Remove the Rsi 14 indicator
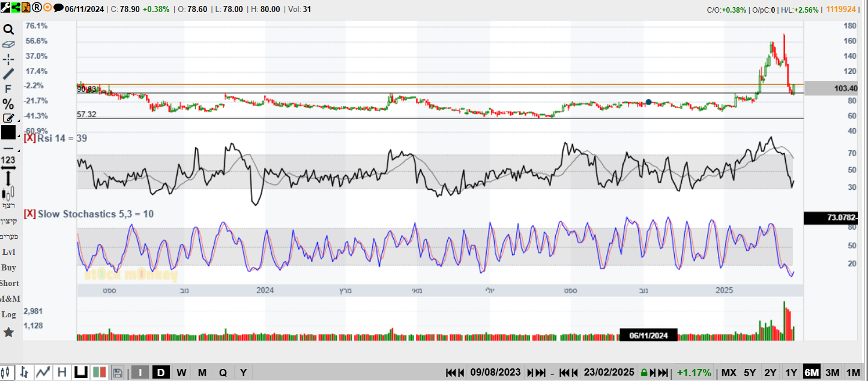868x381 pixels. coord(29,138)
